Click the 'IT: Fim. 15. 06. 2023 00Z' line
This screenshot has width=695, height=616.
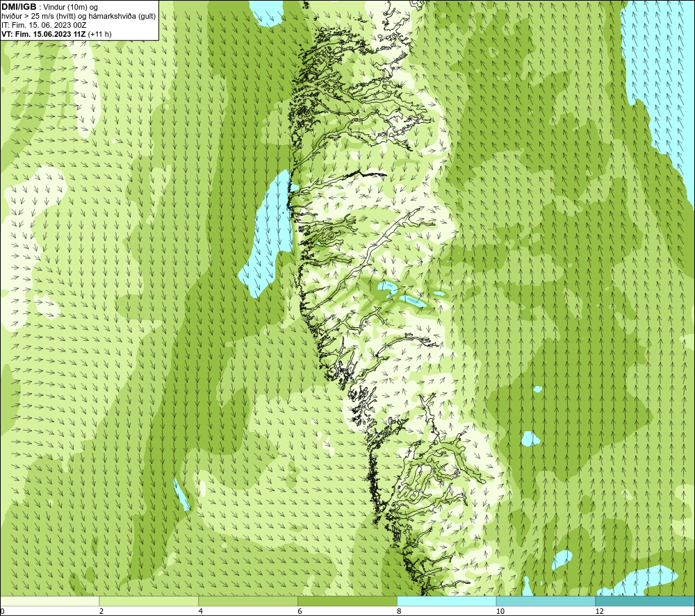pyautogui.click(x=44, y=25)
